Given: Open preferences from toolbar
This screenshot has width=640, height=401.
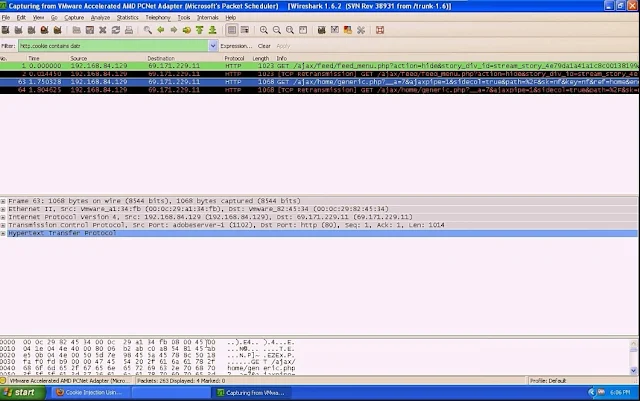Looking at the screenshot, I should [361, 30].
